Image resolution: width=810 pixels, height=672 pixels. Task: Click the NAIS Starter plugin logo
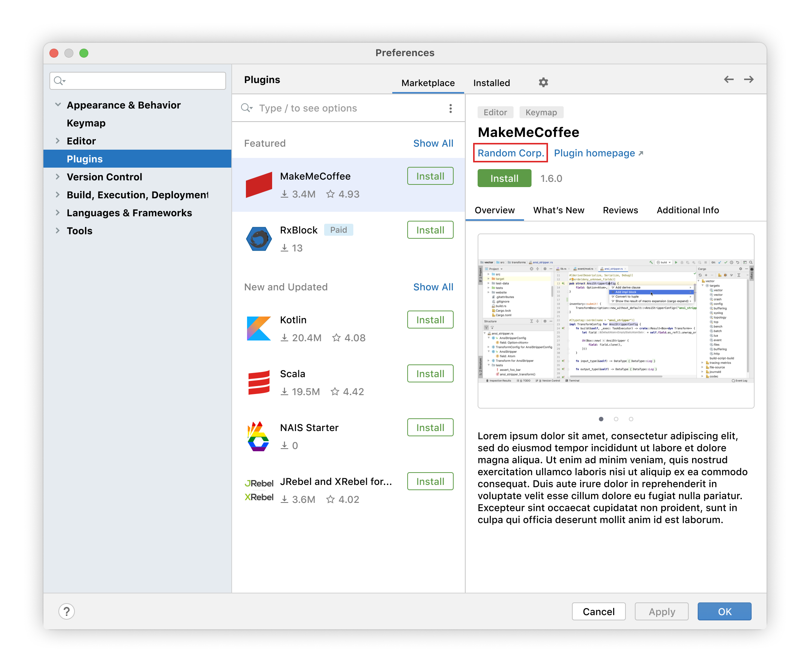click(258, 436)
